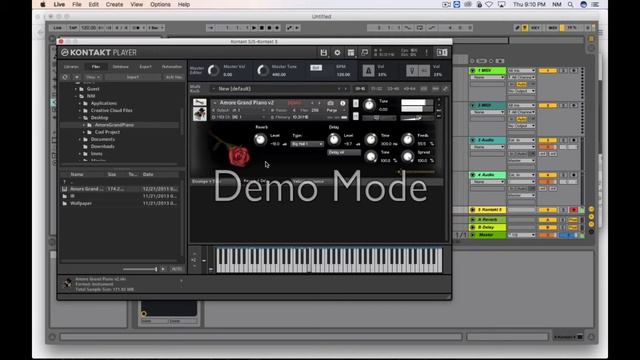The width and height of the screenshot is (640, 360).
Task: Open macOS Notification Center icon
Action: [x=596, y=4]
